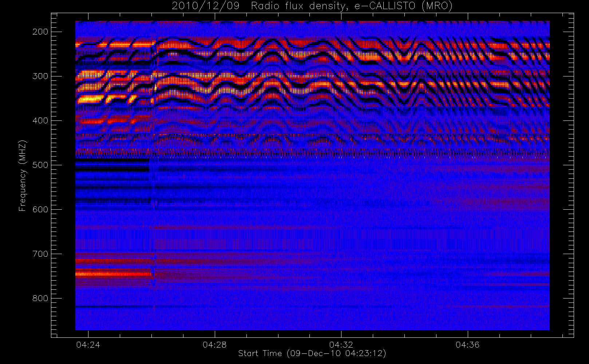
Task: Select the 600 frequency tick label
Action: click(40, 209)
